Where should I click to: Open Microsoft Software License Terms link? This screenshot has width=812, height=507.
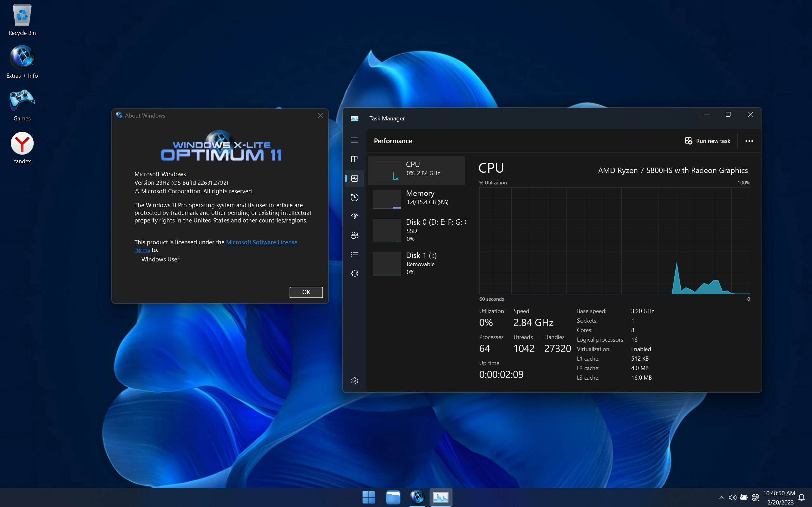pyautogui.click(x=261, y=242)
